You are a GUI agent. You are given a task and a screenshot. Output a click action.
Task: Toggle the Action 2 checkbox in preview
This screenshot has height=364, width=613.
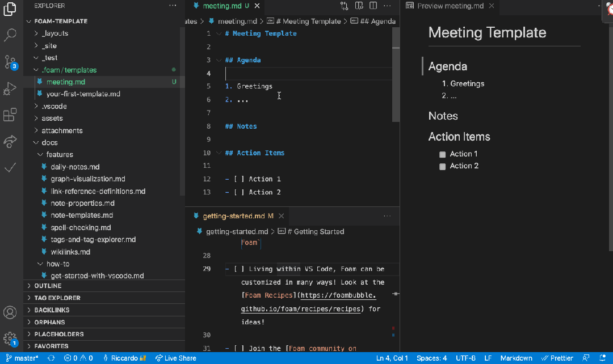point(442,167)
